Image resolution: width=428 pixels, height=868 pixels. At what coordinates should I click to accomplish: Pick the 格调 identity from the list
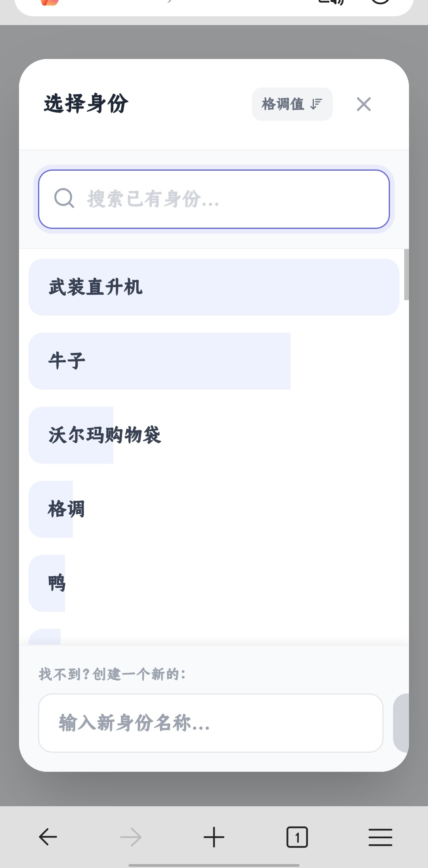(x=67, y=509)
